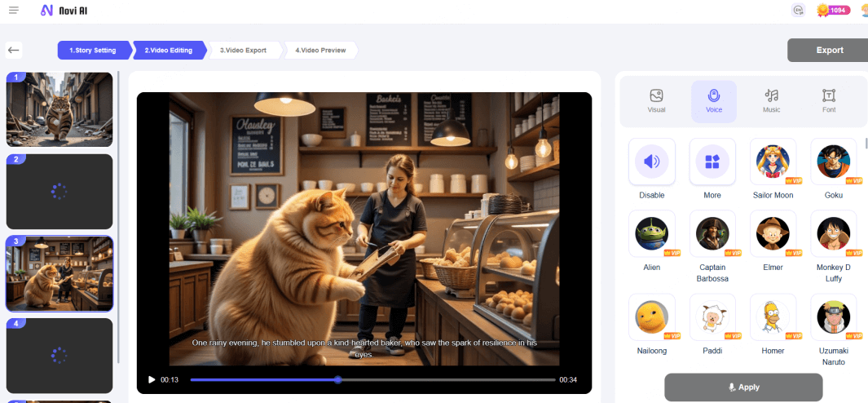Image resolution: width=868 pixels, height=403 pixels.
Task: Open the user profile avatar
Action: click(865, 10)
